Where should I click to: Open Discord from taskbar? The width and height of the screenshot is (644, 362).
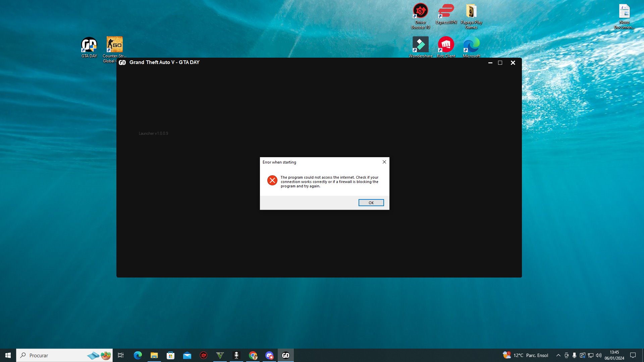tap(269, 355)
